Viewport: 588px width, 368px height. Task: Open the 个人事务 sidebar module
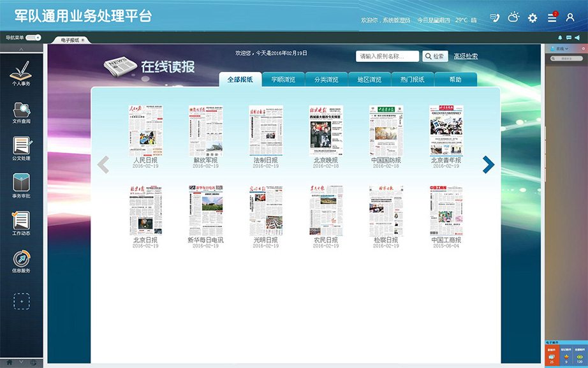[21, 74]
